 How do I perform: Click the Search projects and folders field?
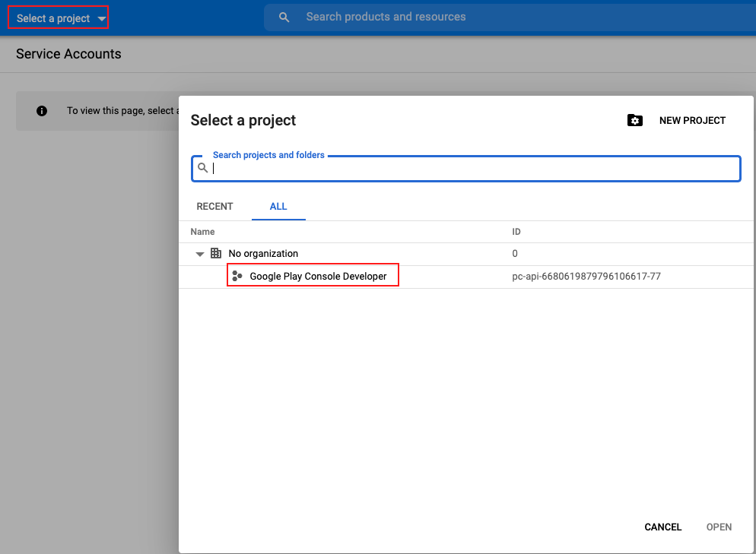tap(465, 169)
